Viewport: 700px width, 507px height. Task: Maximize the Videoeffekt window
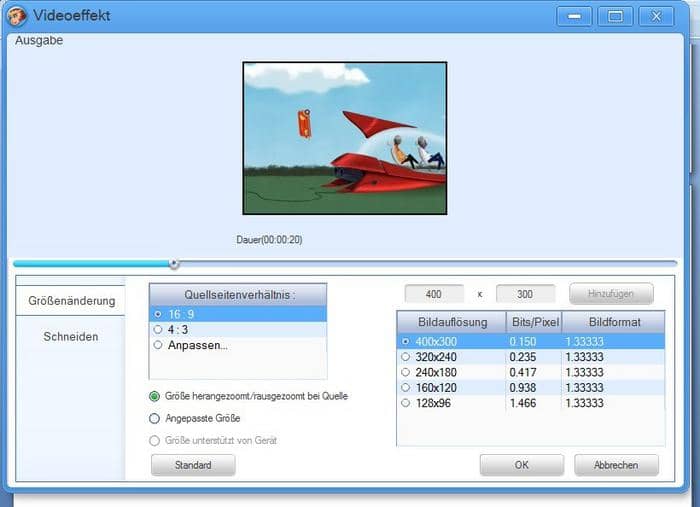click(x=615, y=17)
